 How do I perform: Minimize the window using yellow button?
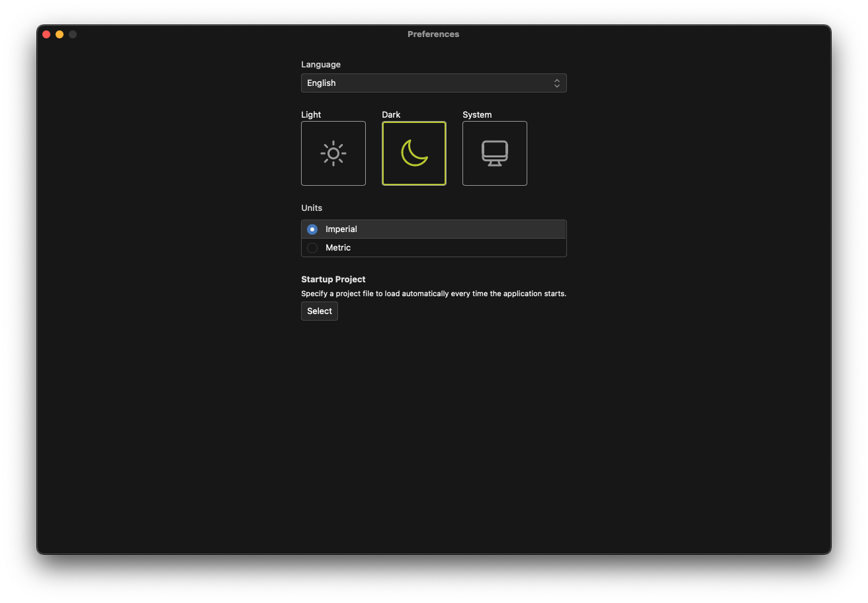tap(60, 34)
